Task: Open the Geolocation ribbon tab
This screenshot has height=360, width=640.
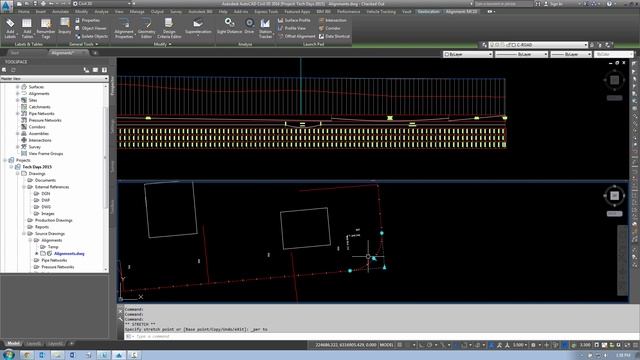Action: [x=429, y=12]
